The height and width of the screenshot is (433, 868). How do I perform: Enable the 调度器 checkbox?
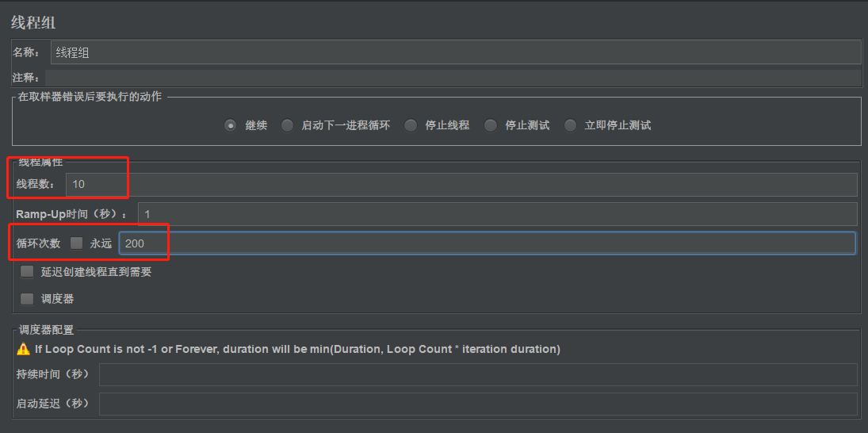27,299
